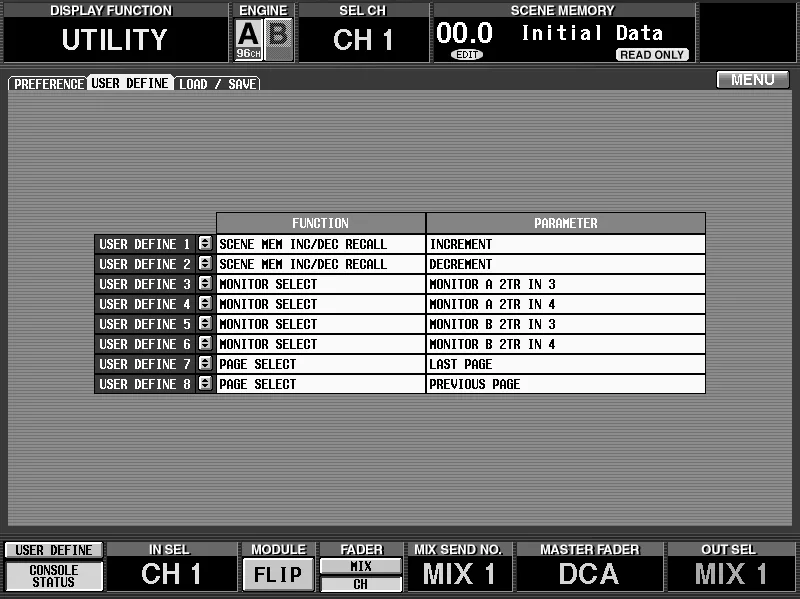The width and height of the screenshot is (800, 599).
Task: Set FADER mode to CH
Action: (x=361, y=584)
